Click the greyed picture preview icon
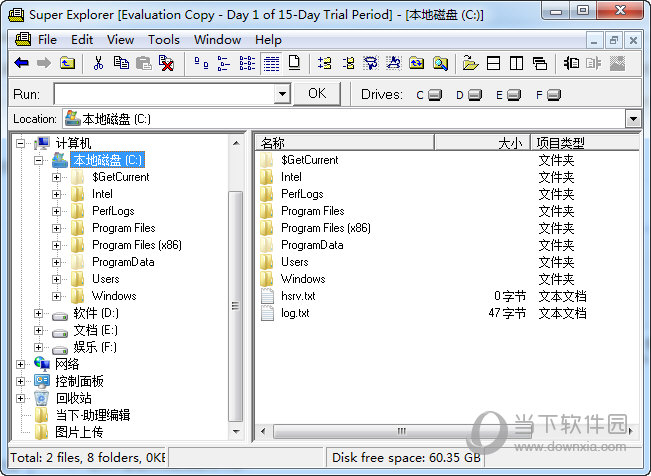This screenshot has height=476, width=651. pyautogui.click(x=617, y=63)
